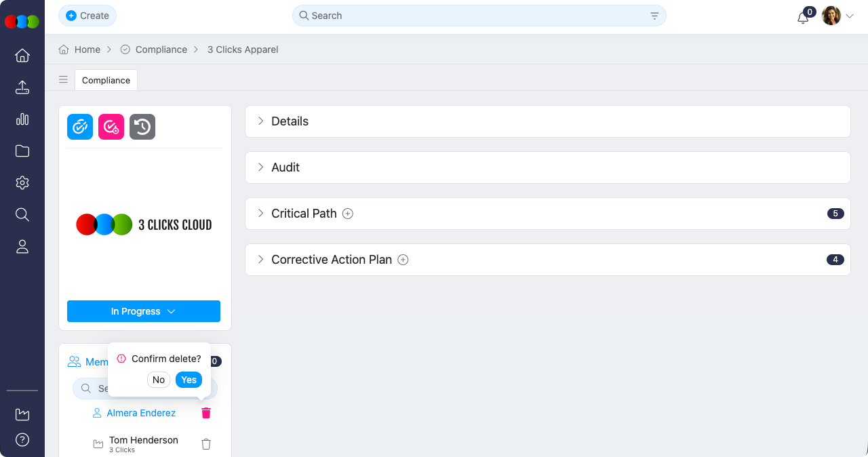
Task: Open the In Progress status dropdown
Action: 144,311
